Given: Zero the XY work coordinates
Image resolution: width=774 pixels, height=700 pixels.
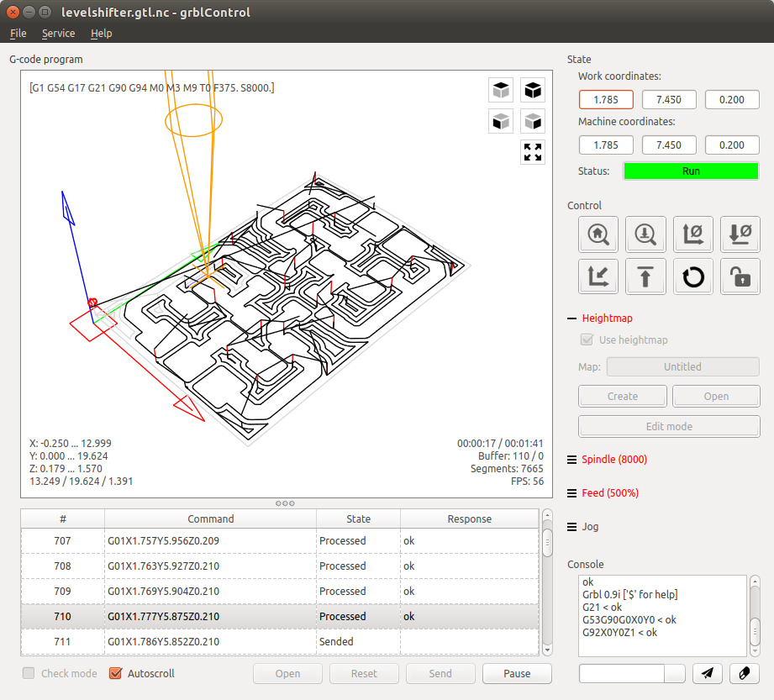Looking at the screenshot, I should (x=693, y=234).
